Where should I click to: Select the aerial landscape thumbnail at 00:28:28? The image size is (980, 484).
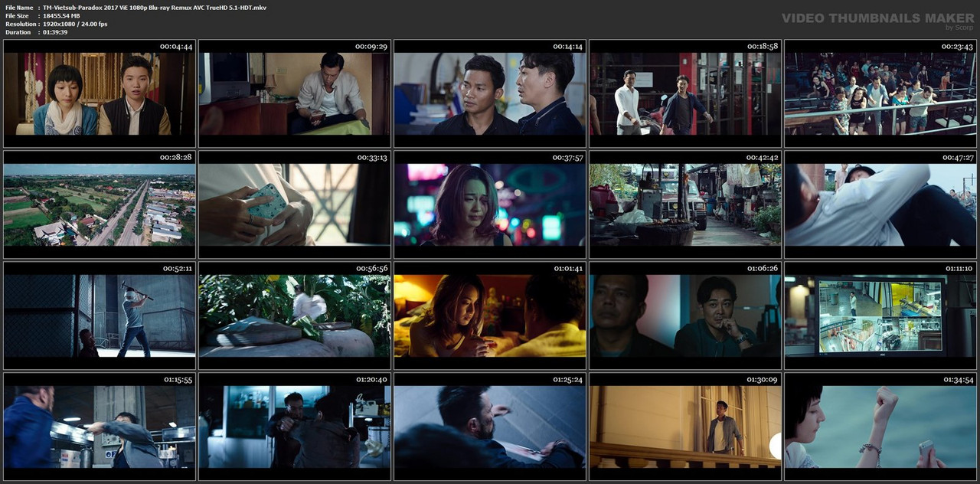pyautogui.click(x=100, y=204)
